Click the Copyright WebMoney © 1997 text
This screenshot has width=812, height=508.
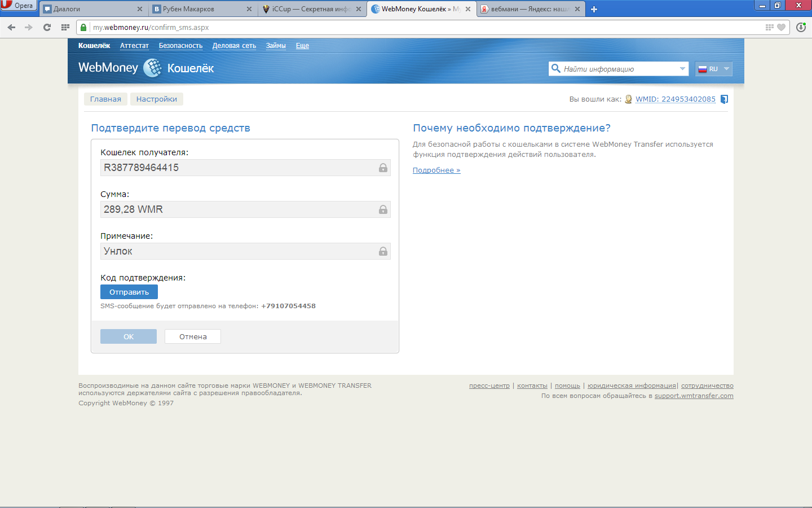point(126,403)
